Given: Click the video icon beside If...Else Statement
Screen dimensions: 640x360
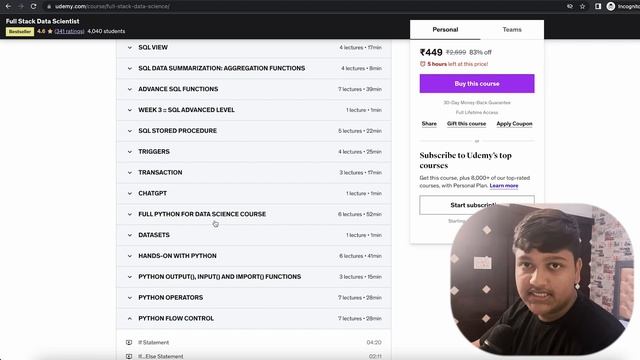Looking at the screenshot, I should (129, 356).
